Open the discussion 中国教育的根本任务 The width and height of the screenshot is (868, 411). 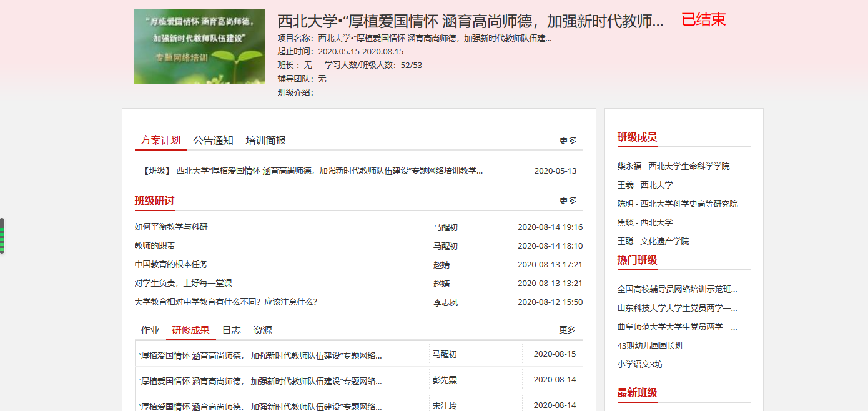click(x=171, y=264)
